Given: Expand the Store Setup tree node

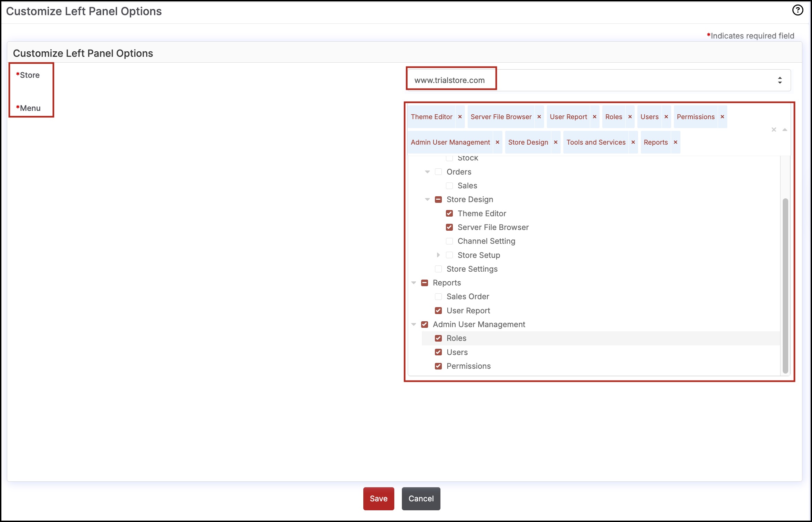Looking at the screenshot, I should click(438, 255).
